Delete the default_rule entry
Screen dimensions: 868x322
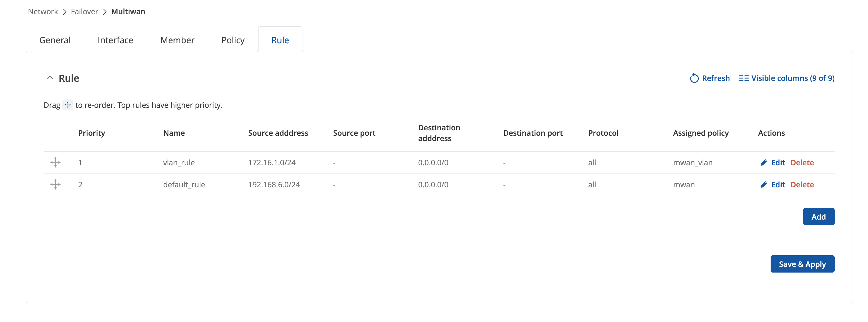click(802, 184)
